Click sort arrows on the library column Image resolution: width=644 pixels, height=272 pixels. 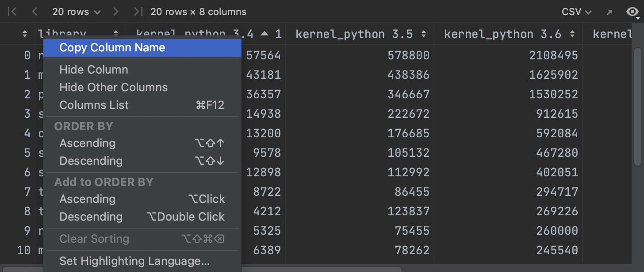(x=116, y=34)
